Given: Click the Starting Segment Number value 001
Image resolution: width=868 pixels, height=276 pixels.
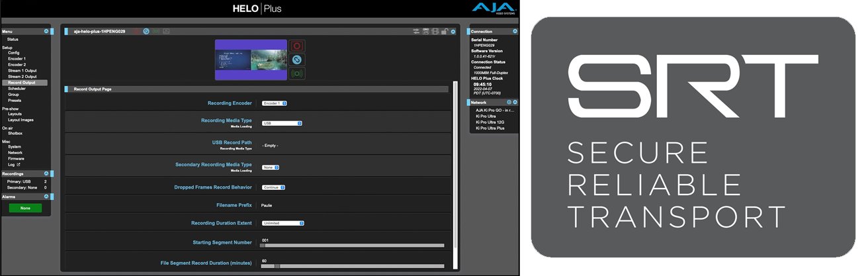Looking at the screenshot, I should point(265,240).
